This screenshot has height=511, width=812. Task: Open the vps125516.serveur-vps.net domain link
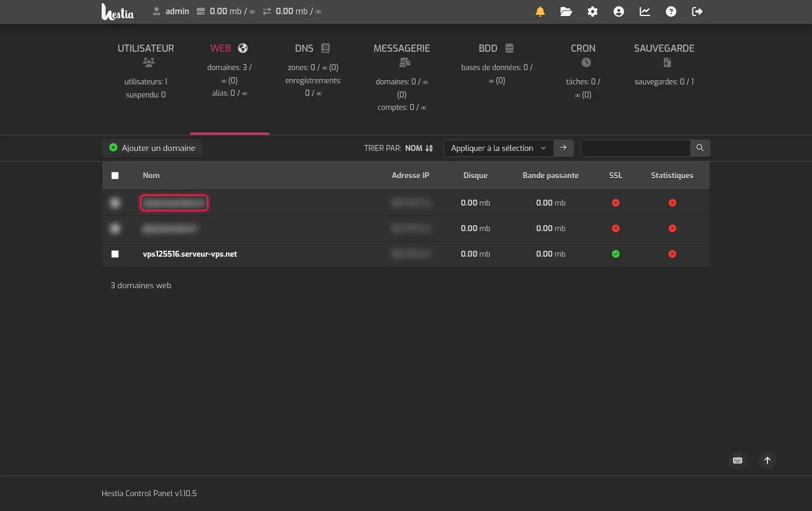pos(190,254)
